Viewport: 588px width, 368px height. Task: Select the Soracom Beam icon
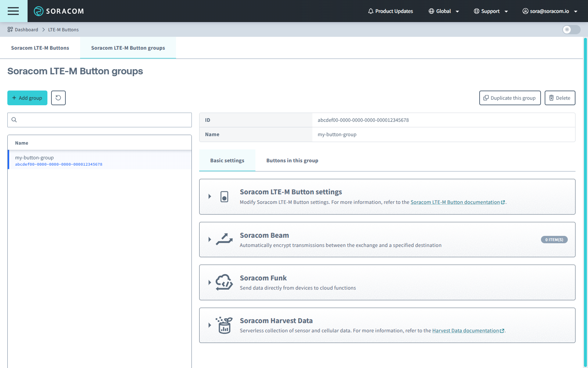pyautogui.click(x=225, y=239)
